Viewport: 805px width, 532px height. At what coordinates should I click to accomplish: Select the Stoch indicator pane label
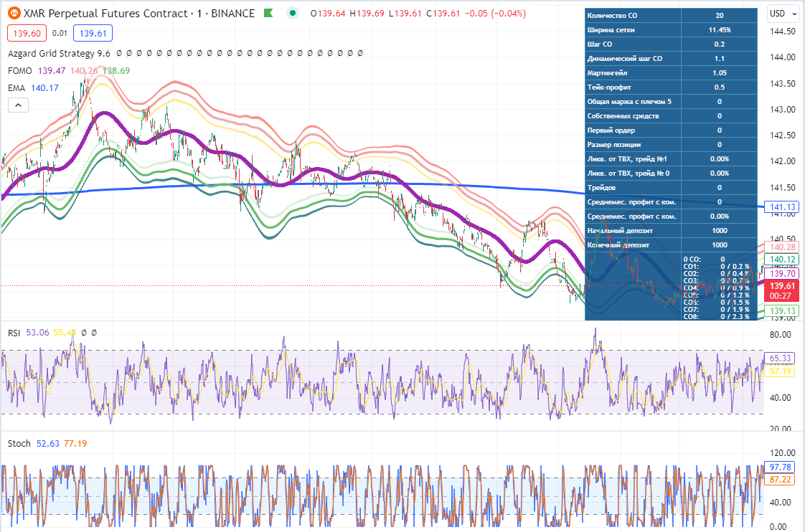coord(19,444)
